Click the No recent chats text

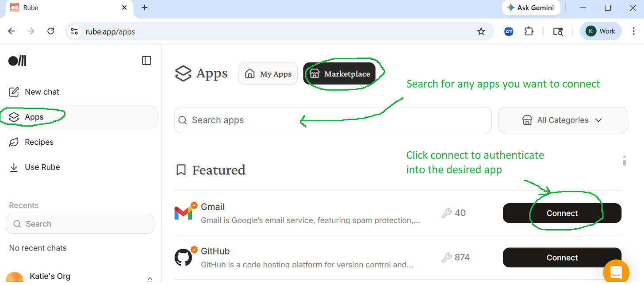pyautogui.click(x=38, y=248)
